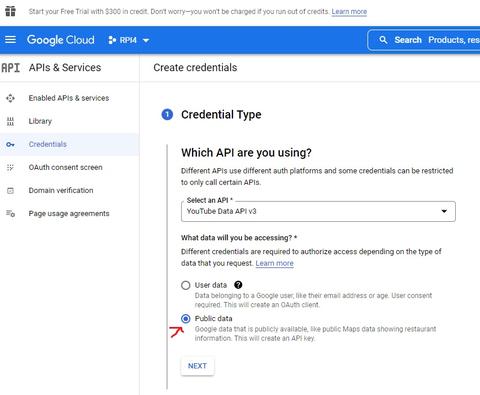Open Page usage agreements menu item
Screen dimensions: 480x395
[69, 214]
